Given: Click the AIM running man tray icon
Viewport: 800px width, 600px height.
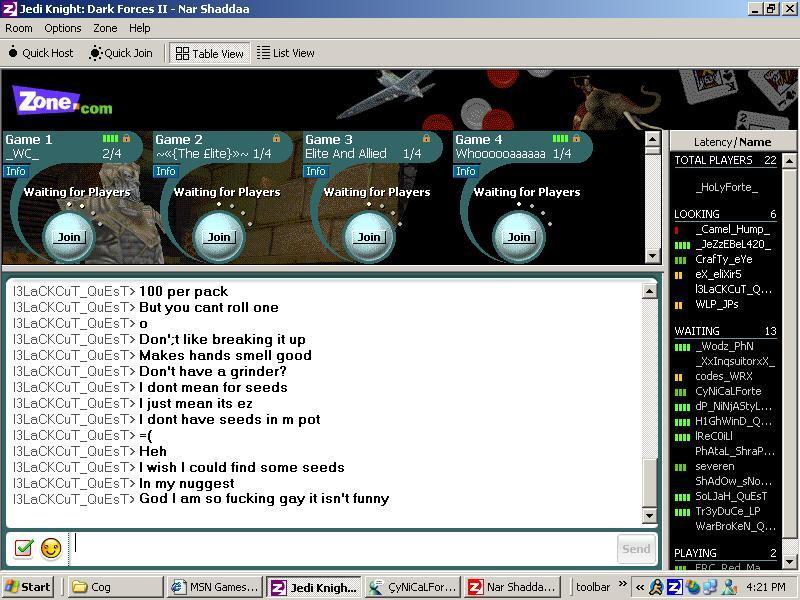Looking at the screenshot, I should click(x=656, y=587).
